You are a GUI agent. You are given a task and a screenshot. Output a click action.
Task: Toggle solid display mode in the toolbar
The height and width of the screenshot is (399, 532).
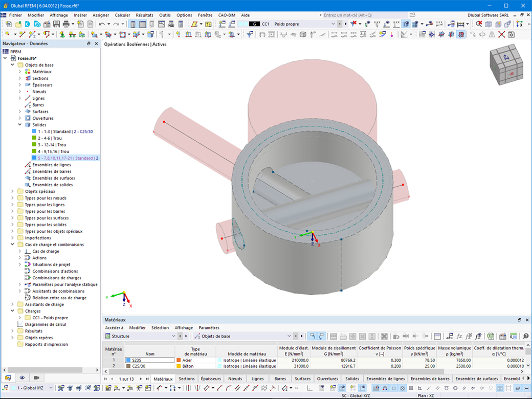coord(406,24)
